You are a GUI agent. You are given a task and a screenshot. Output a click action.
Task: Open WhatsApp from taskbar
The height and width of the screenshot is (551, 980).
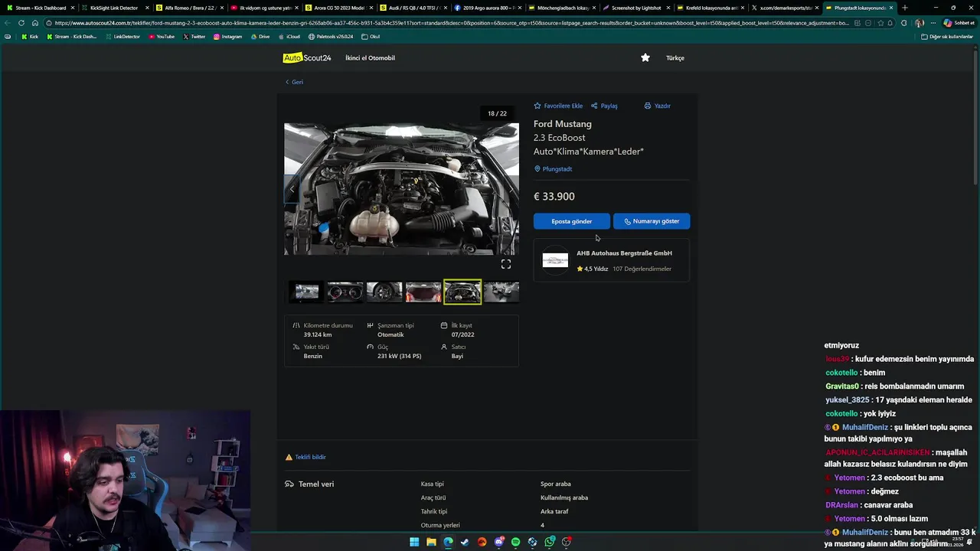(549, 542)
